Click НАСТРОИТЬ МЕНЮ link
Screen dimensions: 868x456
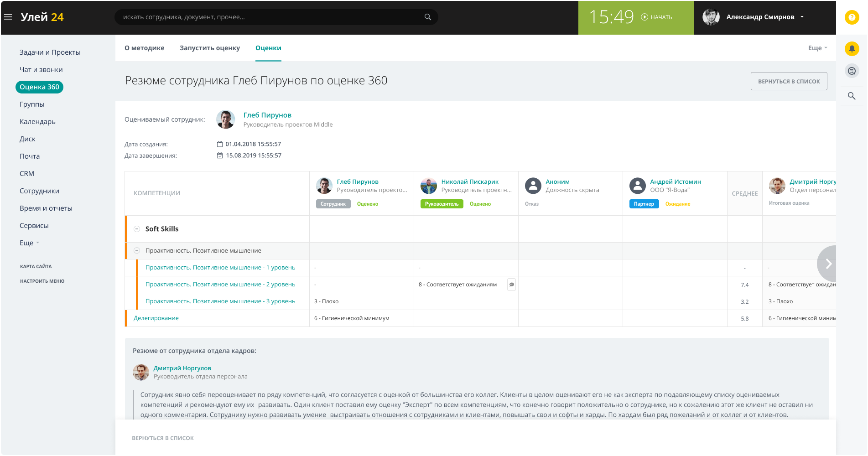[42, 281]
